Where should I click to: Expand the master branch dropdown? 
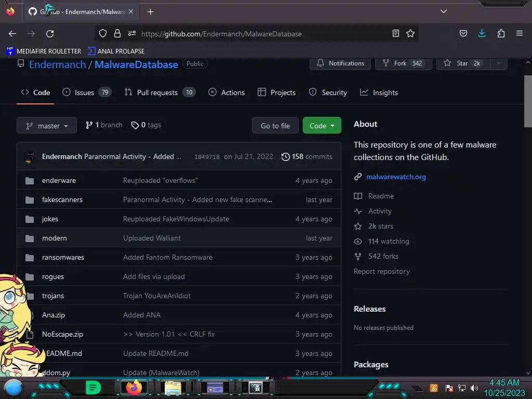pos(47,126)
